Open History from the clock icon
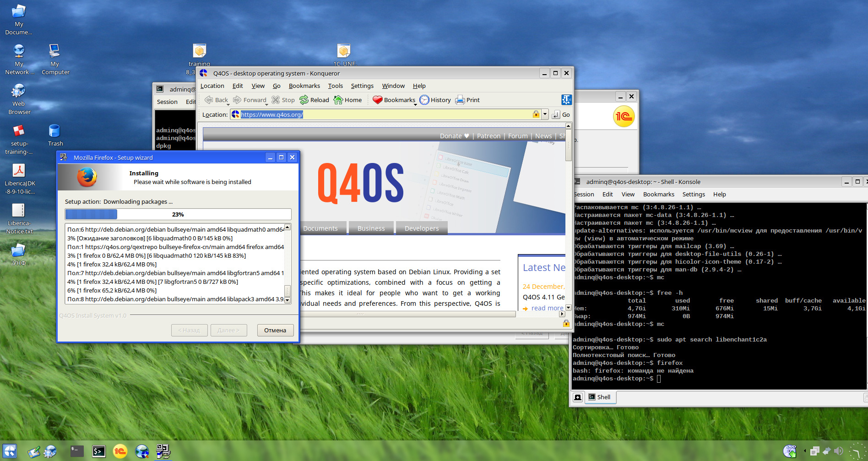The height and width of the screenshot is (461, 868). (x=424, y=100)
